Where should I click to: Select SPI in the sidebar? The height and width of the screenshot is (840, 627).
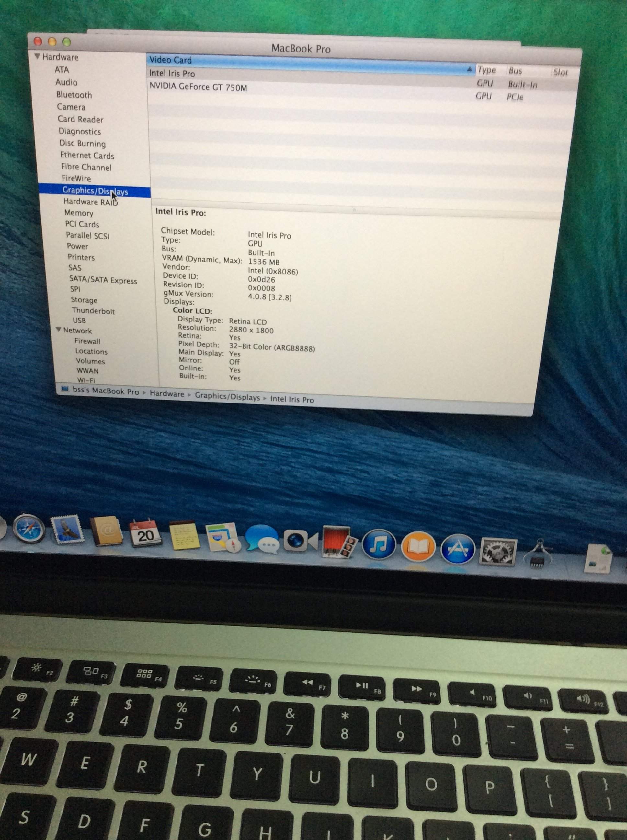pyautogui.click(x=75, y=289)
